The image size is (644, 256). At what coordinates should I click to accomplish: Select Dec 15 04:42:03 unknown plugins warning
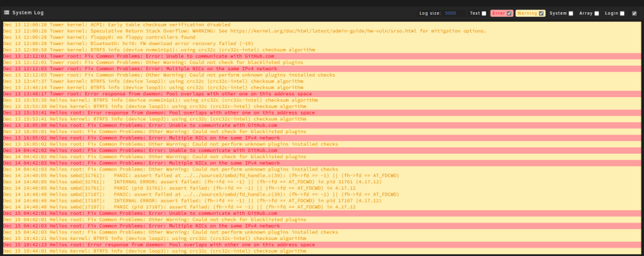point(321,232)
